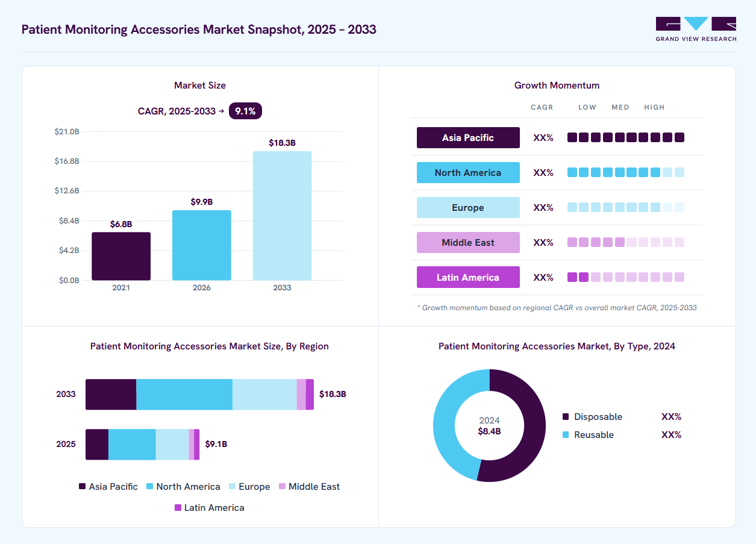Viewport: 756px width, 544px height.
Task: Click the $9.1B total next to 2025 bar
Action: coord(216,444)
